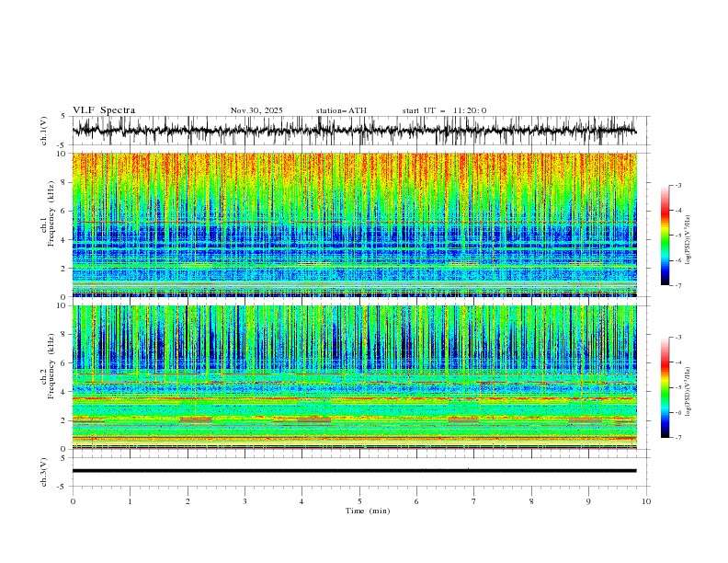Click the ch.1 color bar legend
Viewport: 728px width, 563px height.
coord(665,236)
